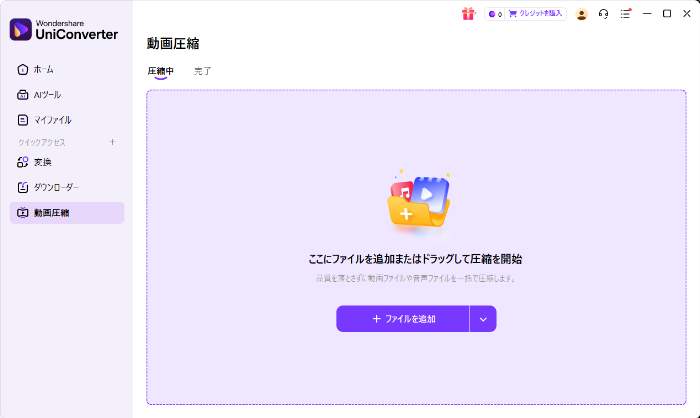Maximize the UniConverter window
The width and height of the screenshot is (700, 418).
pyautogui.click(x=667, y=14)
